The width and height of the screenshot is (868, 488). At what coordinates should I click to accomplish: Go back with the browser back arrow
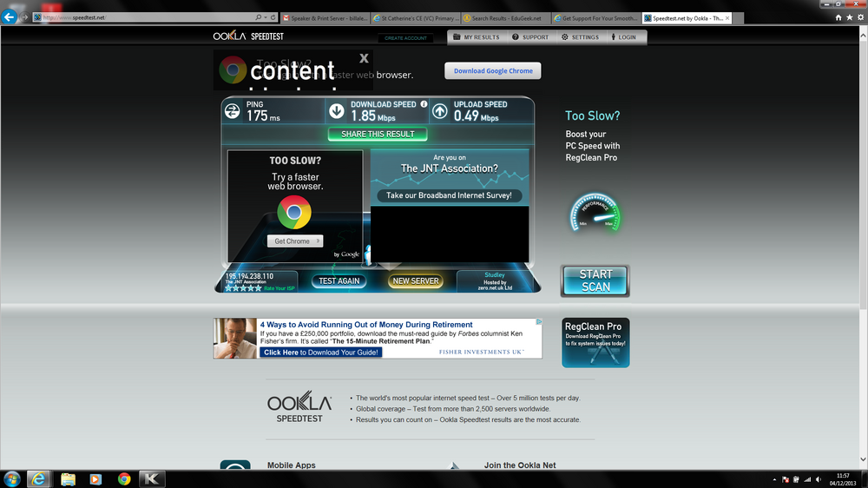pos(9,17)
